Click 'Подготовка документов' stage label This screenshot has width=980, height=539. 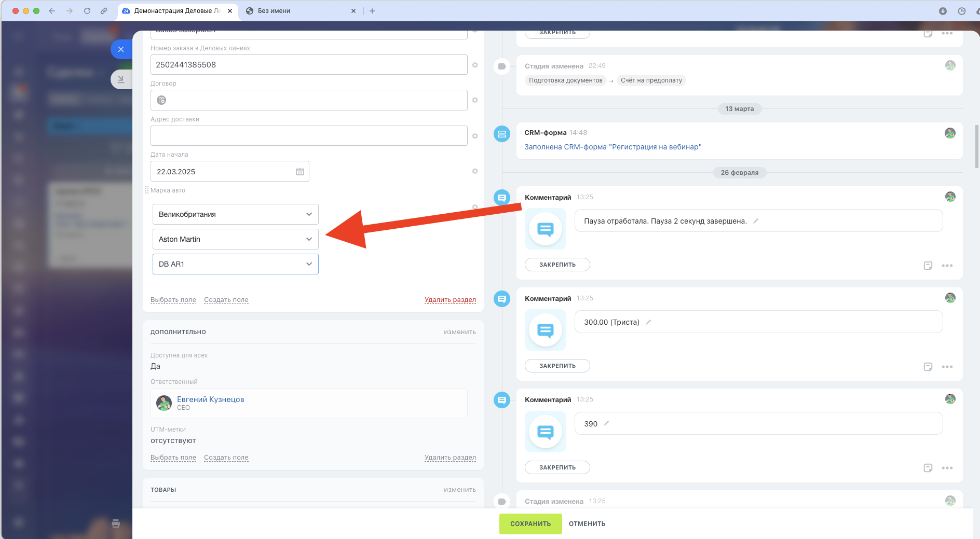(x=566, y=80)
